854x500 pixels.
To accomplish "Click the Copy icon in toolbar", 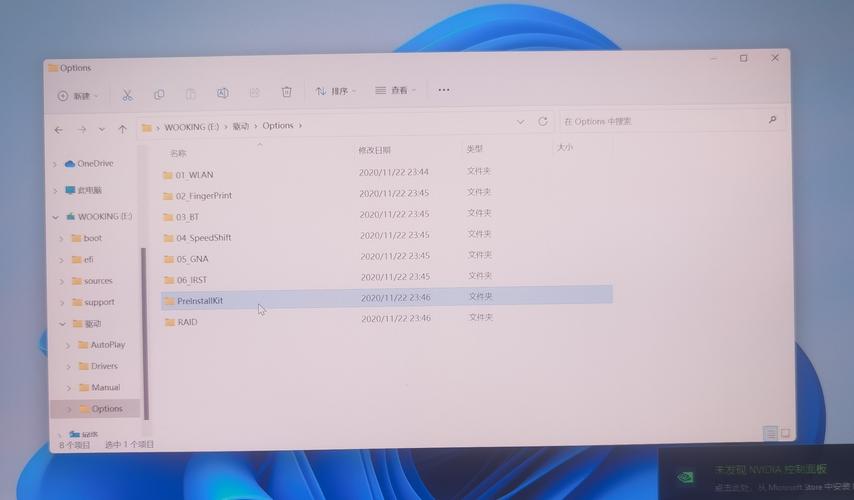I will (x=159, y=95).
